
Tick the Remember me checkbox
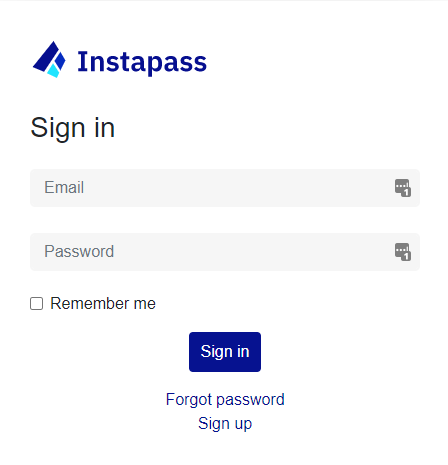point(37,304)
